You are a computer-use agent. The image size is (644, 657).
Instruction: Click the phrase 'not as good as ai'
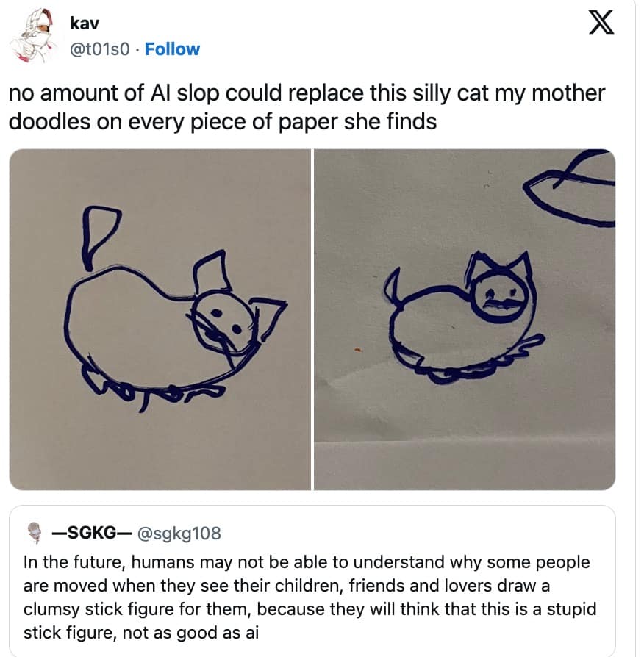click(x=190, y=632)
